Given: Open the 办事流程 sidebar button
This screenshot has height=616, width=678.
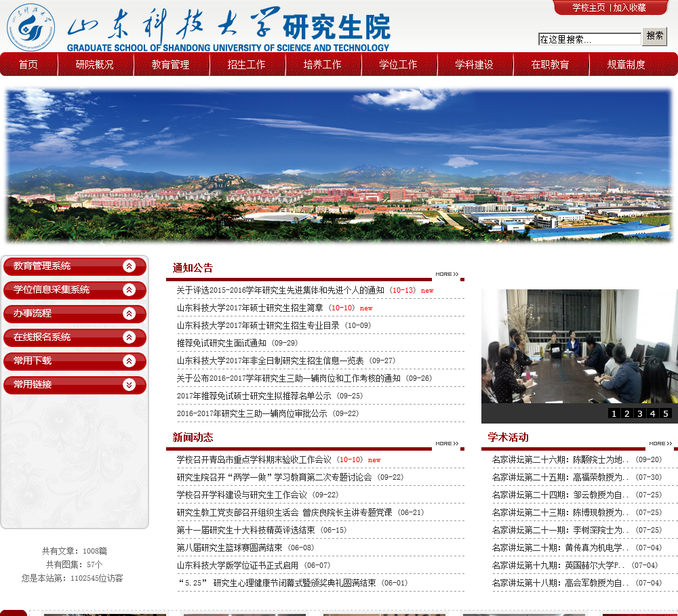Looking at the screenshot, I should (x=75, y=313).
